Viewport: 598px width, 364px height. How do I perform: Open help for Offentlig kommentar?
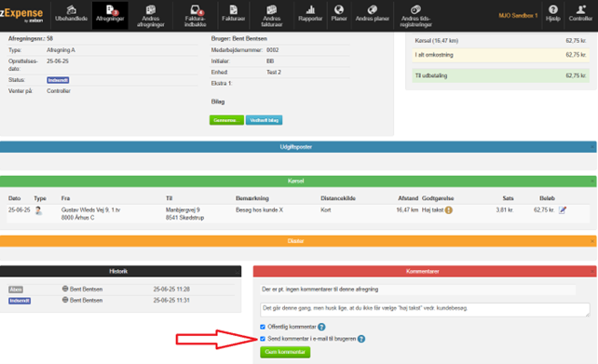click(x=321, y=327)
